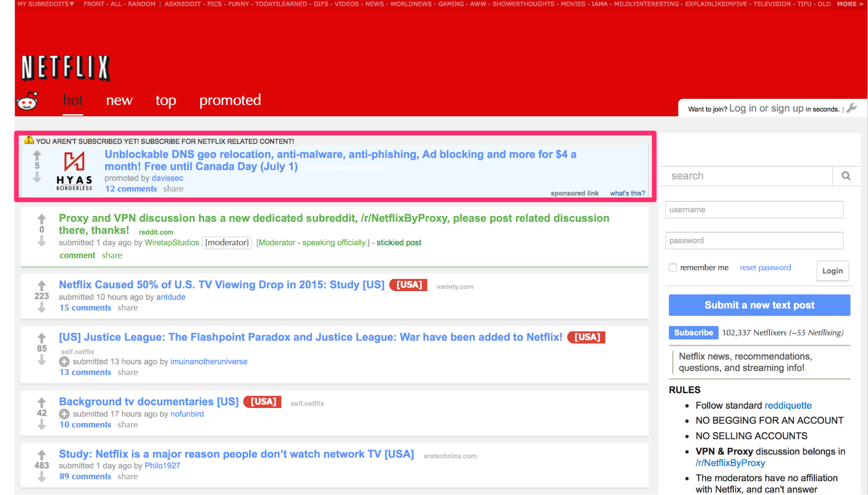Click the Reddit alien mascot icon
Viewport: 868px width, 495px height.
tap(29, 100)
